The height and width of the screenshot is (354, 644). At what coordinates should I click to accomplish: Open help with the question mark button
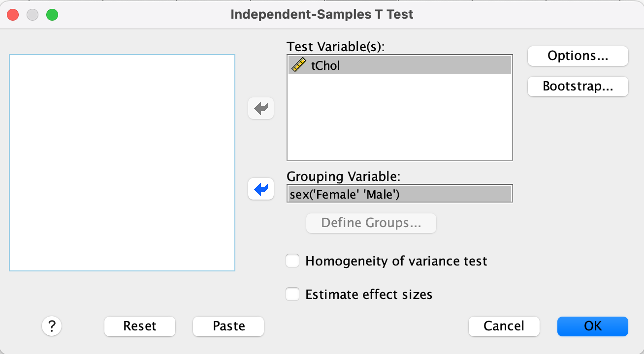[x=52, y=326]
